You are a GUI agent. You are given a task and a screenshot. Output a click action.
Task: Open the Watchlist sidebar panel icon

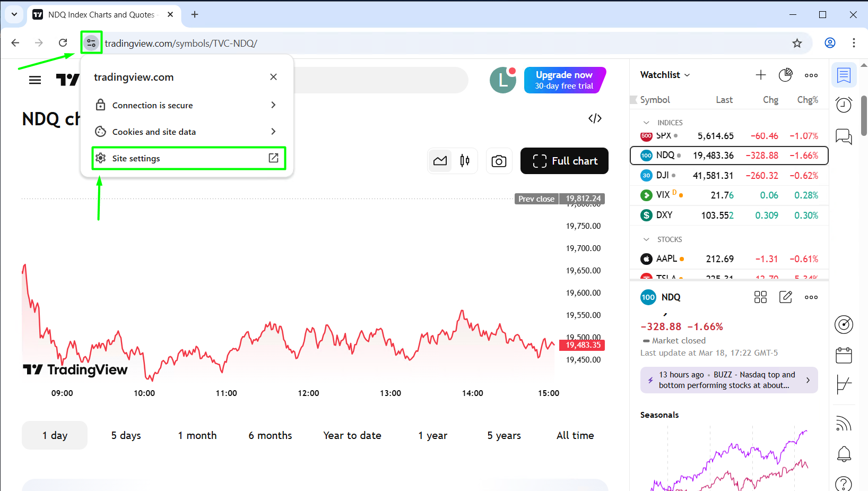(844, 75)
